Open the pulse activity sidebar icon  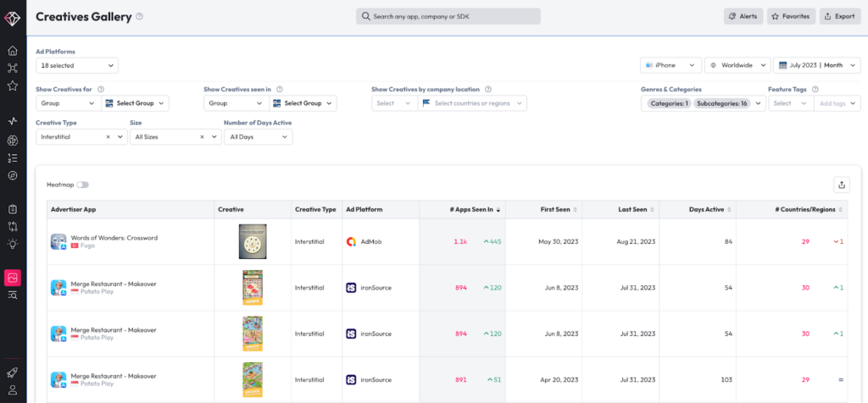point(13,121)
